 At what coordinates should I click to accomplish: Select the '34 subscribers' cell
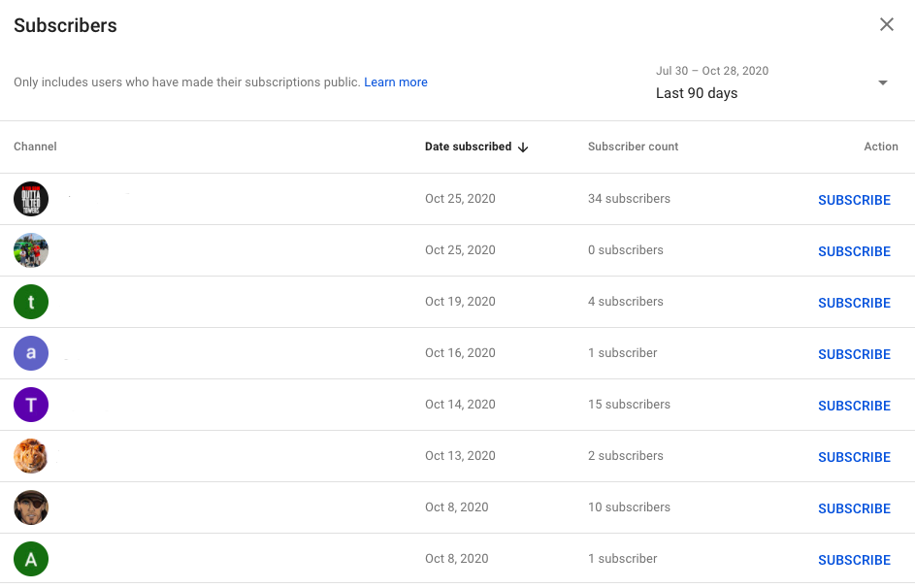tap(629, 198)
